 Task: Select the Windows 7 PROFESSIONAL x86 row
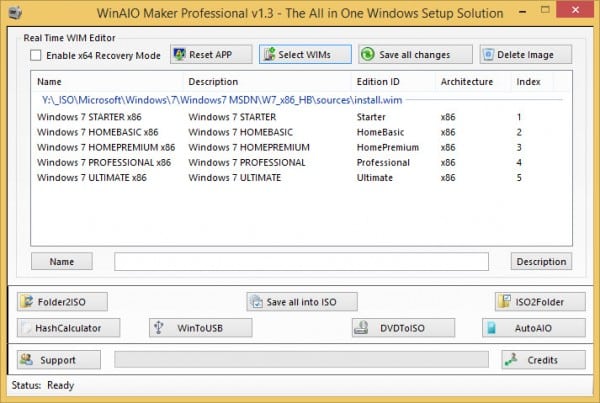[x=302, y=162]
